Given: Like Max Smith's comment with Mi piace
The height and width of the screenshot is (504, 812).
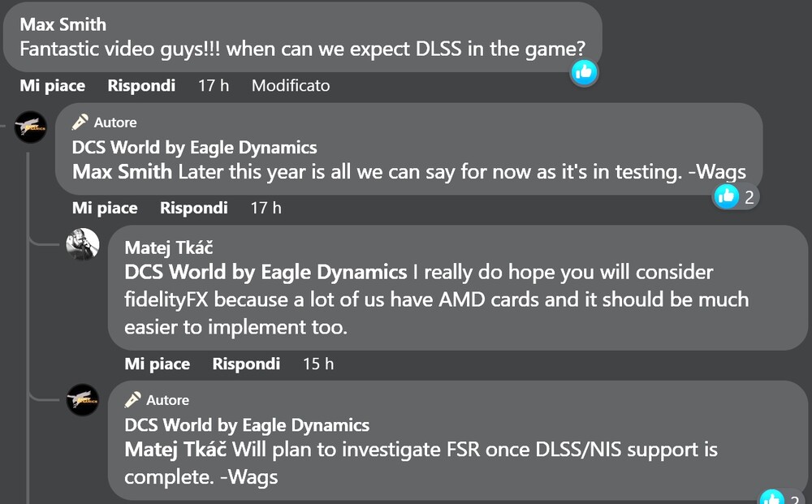Looking at the screenshot, I should click(53, 85).
